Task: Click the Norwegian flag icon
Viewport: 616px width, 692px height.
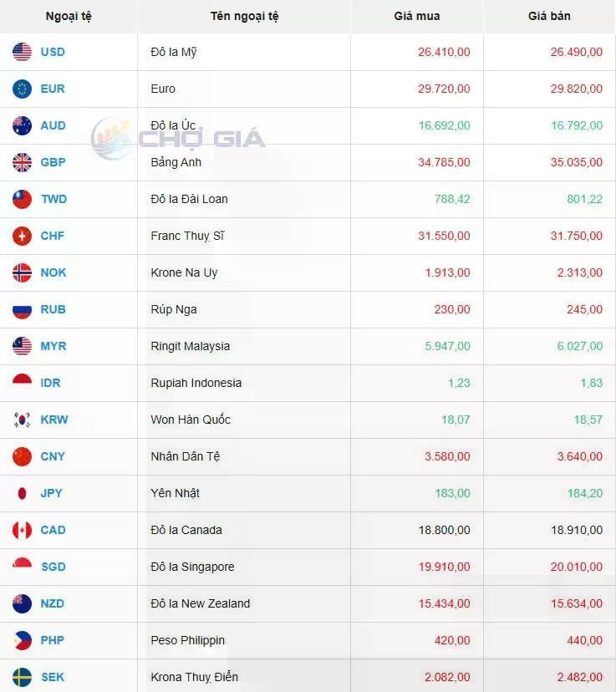Action: pos(22,272)
